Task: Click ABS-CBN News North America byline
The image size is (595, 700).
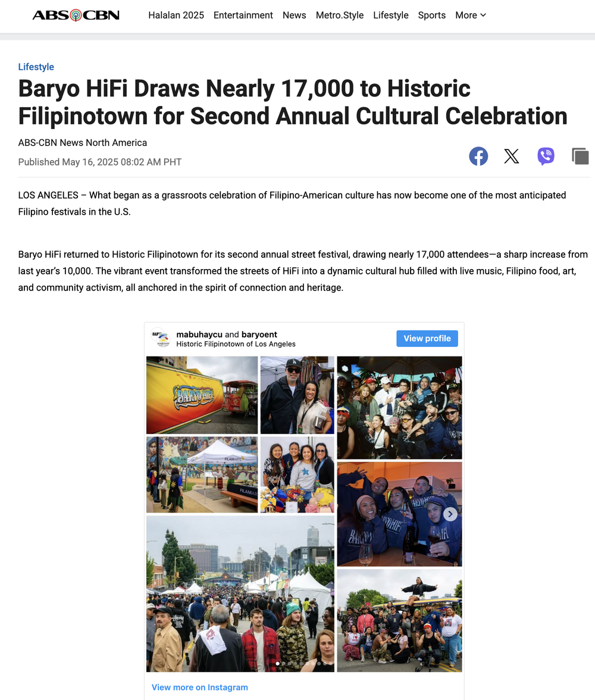Action: [x=83, y=143]
